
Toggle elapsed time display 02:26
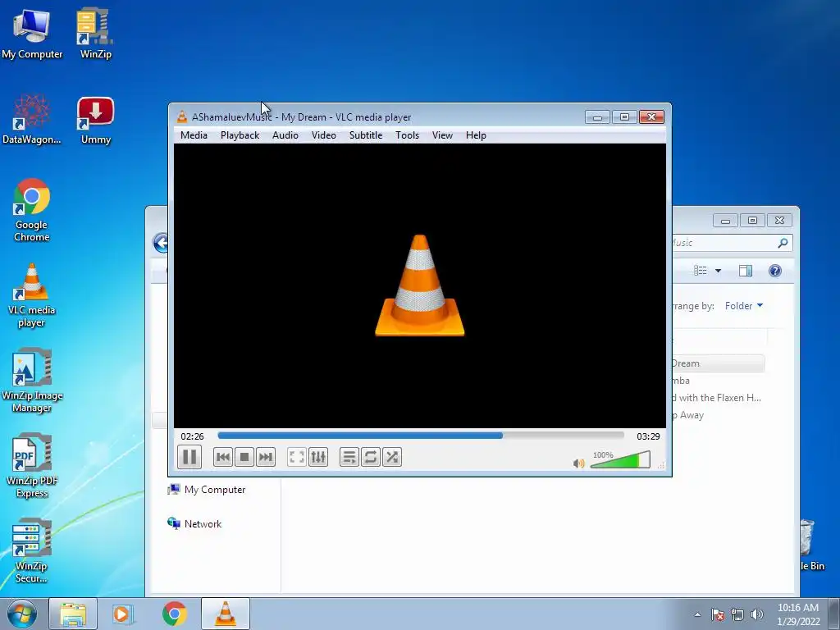pyautogui.click(x=192, y=436)
